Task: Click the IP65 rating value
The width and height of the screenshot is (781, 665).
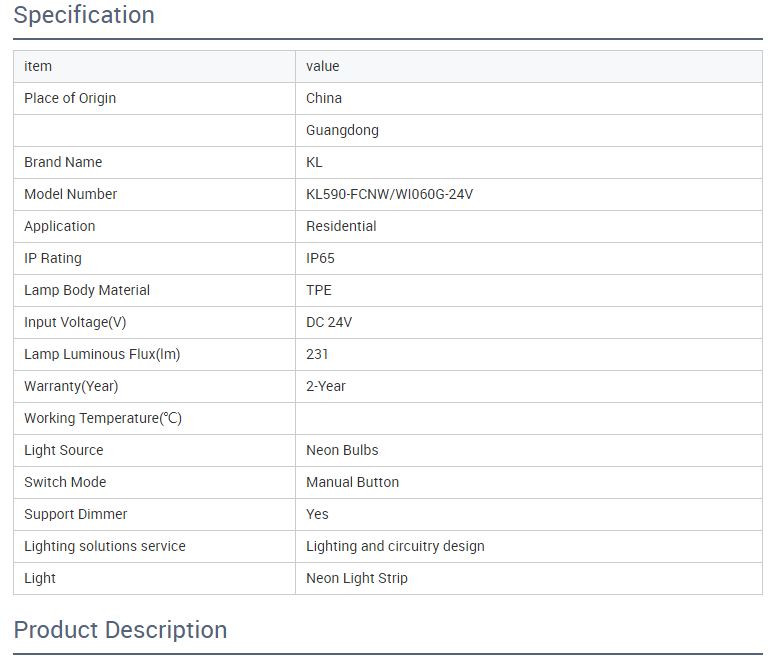Action: (320, 258)
